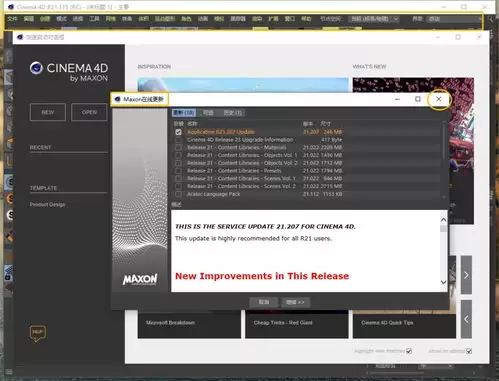
Task: Toggle the Highlight new features checkbox
Action: [x=409, y=351]
